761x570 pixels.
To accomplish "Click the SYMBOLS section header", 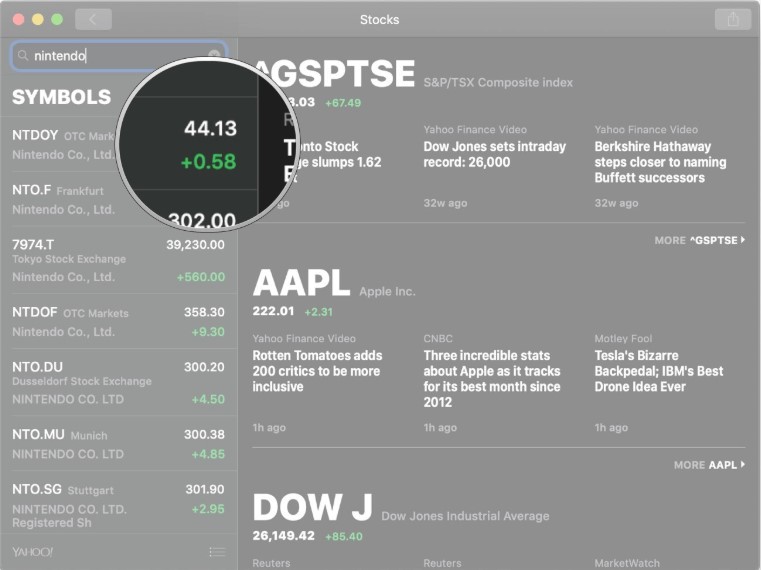I will [62, 97].
